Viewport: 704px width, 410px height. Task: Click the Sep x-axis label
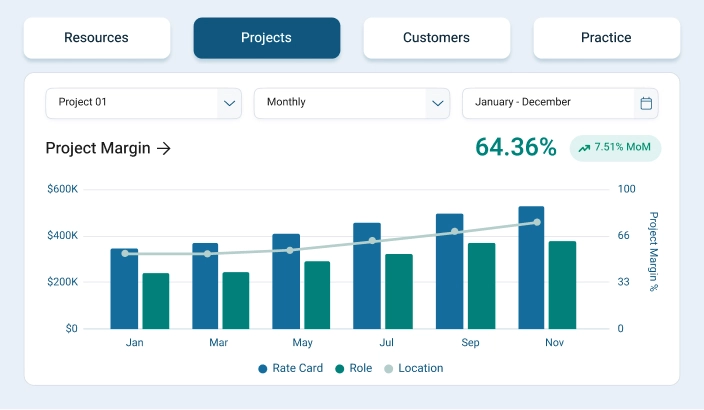point(471,343)
